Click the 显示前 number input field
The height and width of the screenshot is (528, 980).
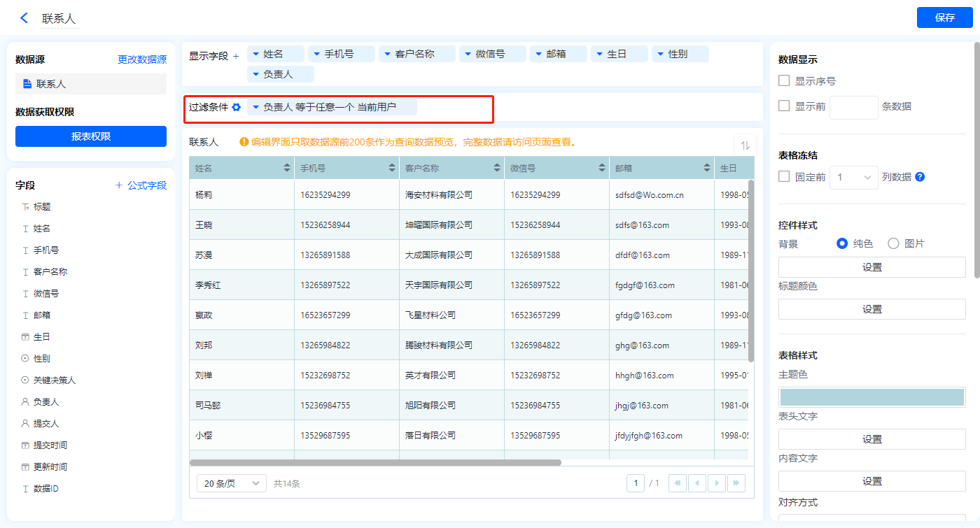(853, 107)
